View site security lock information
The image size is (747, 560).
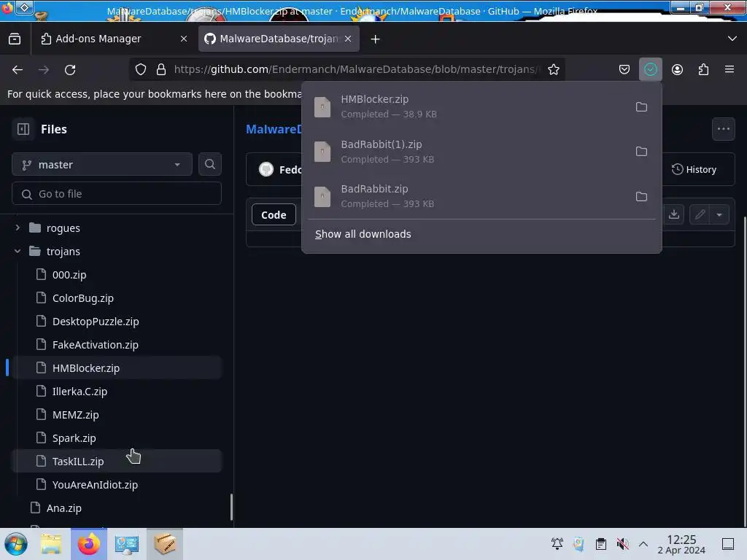pyautogui.click(x=161, y=69)
